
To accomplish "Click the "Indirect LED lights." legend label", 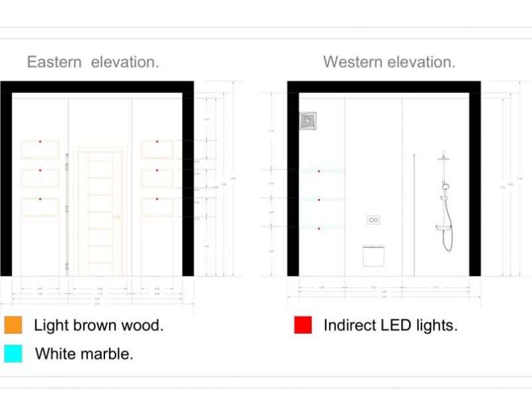I will (x=390, y=326).
